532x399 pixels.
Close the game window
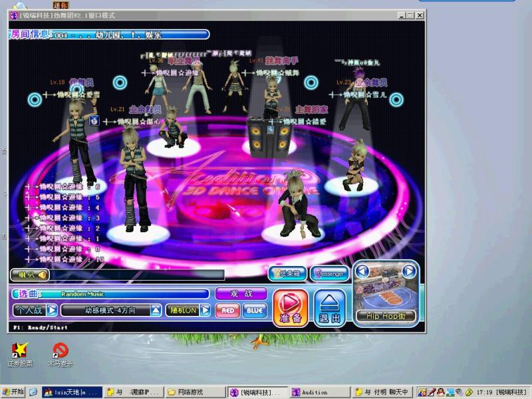[420, 15]
